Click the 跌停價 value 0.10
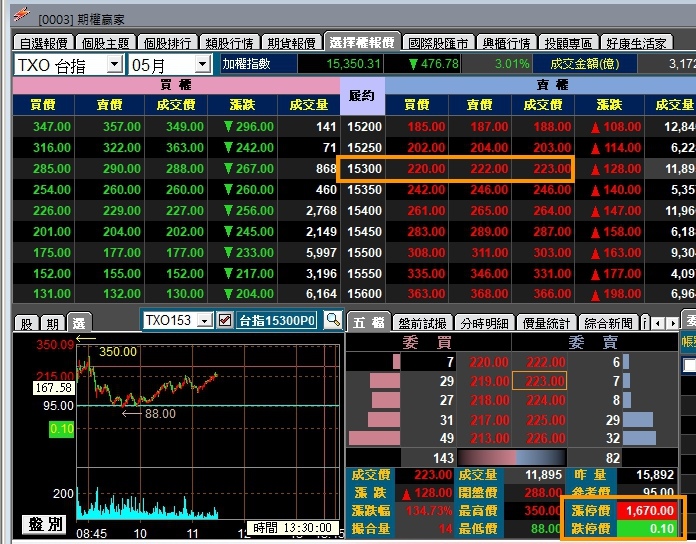696x544 pixels. coord(647,528)
